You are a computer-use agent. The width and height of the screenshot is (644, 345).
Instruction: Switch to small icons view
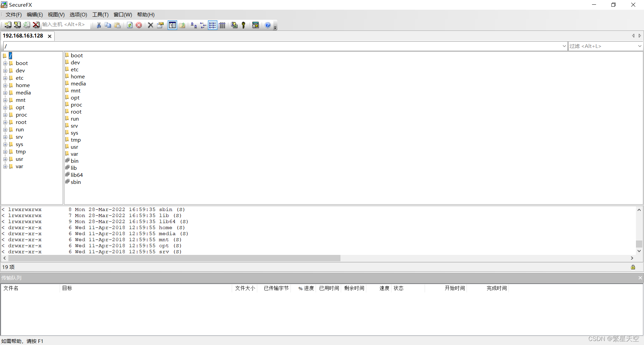pos(203,25)
